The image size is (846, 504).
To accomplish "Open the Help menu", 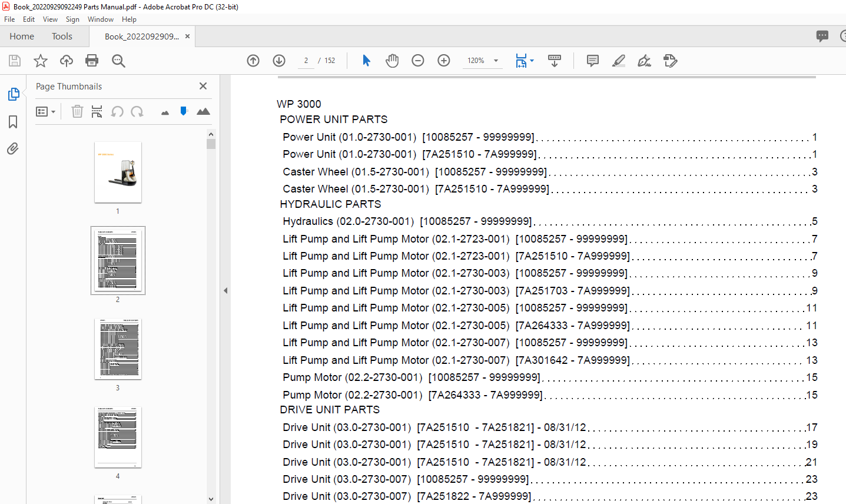I will coord(129,19).
